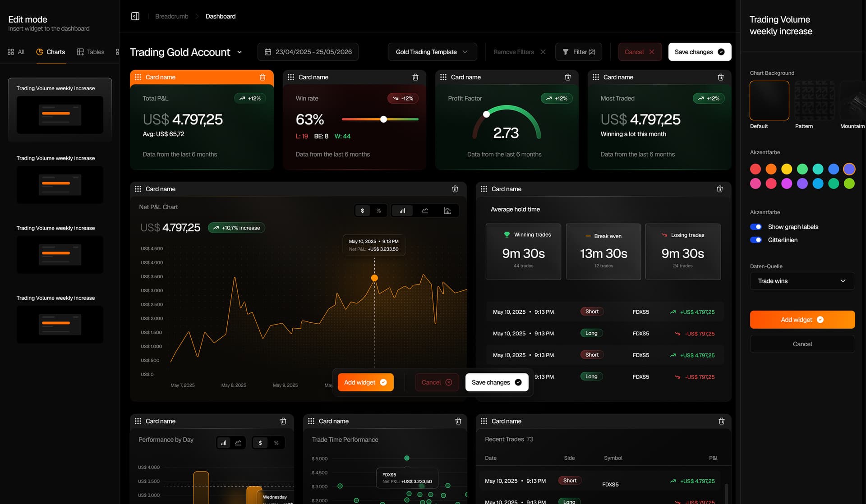This screenshot has width=866, height=504.
Task: Click the trash icon on the Win rate card
Action: pyautogui.click(x=415, y=77)
